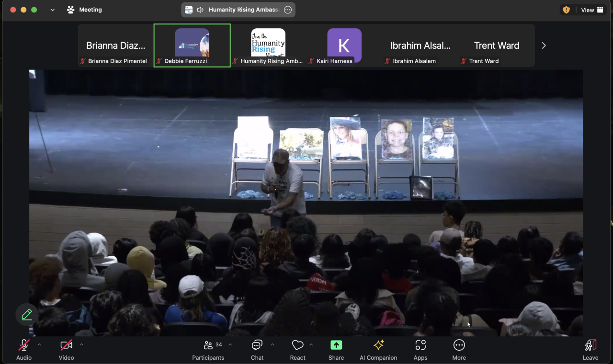Open the AI Companion

[378, 350]
